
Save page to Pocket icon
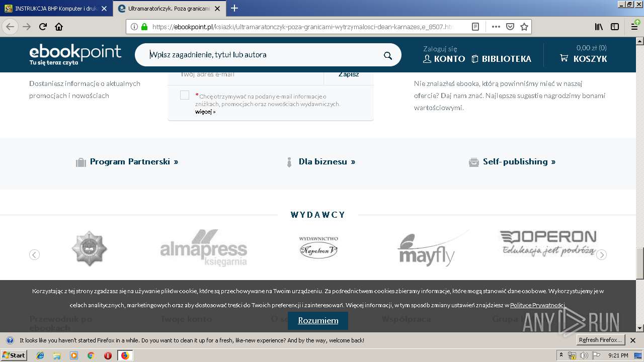coord(510,27)
